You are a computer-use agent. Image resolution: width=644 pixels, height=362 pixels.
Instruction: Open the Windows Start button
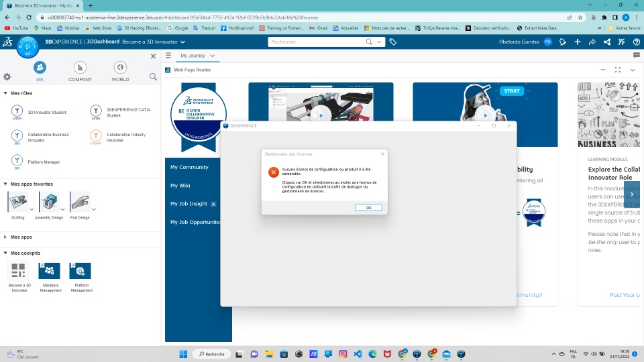(183, 354)
